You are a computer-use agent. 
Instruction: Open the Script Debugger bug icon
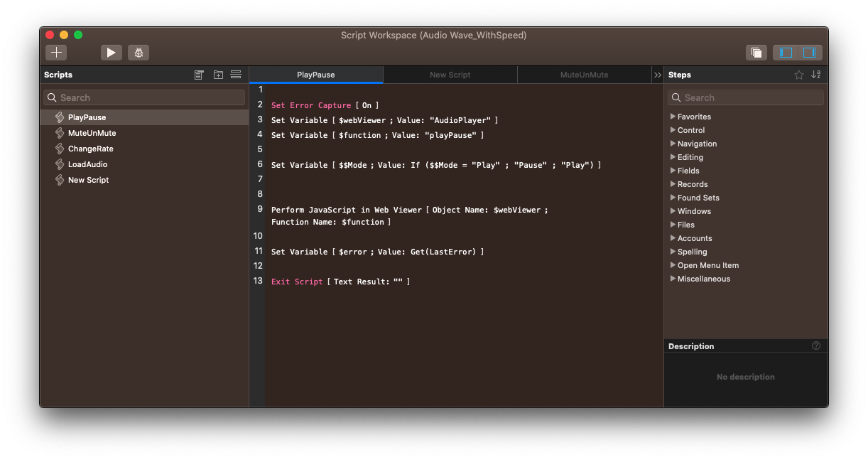click(x=139, y=53)
